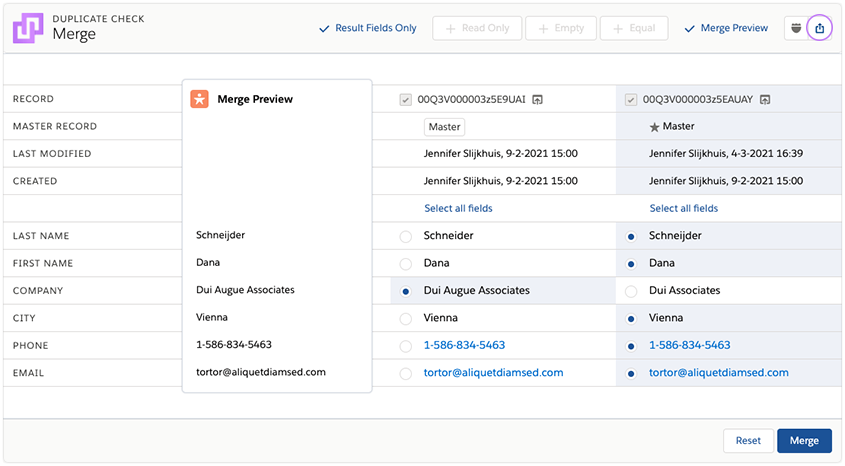The image size is (845, 466).
Task: Click the Duplicate Check purple logo icon
Action: click(28, 28)
